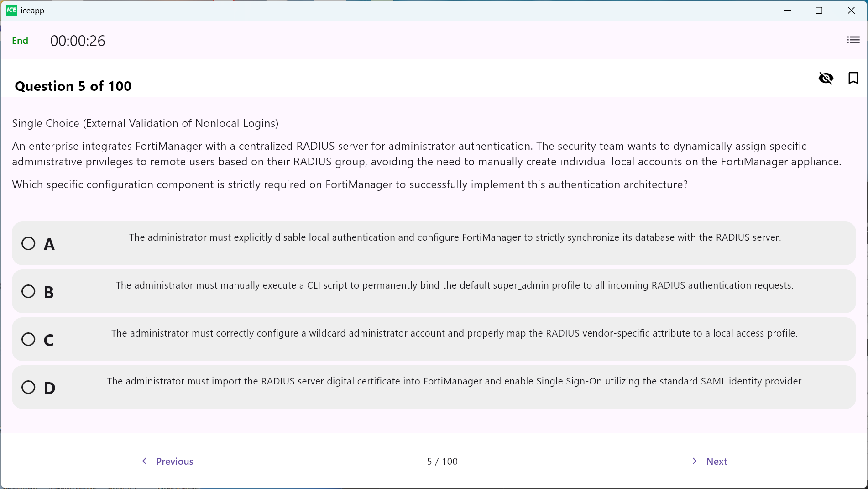
Task: Click the iceapp logo in title bar
Action: click(x=11, y=10)
